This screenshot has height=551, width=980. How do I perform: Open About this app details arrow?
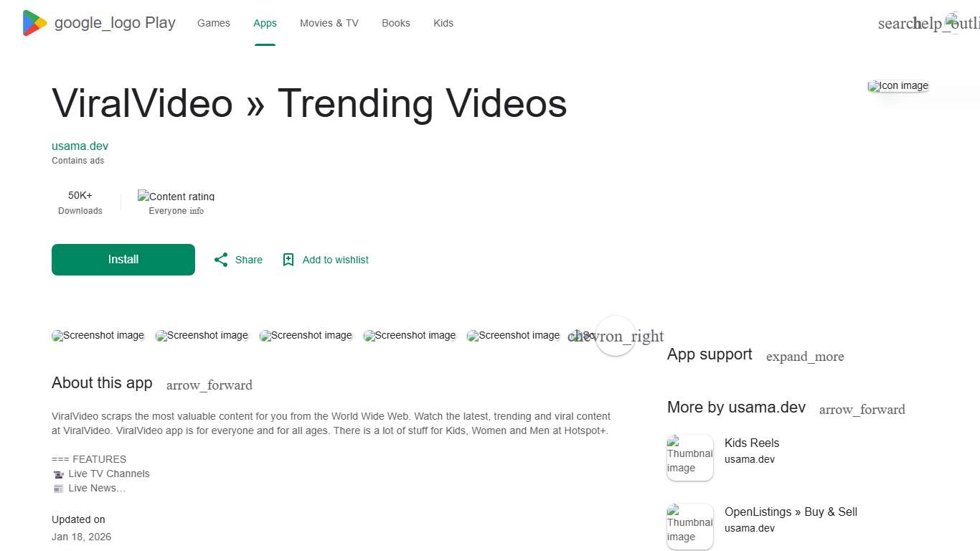pos(209,385)
